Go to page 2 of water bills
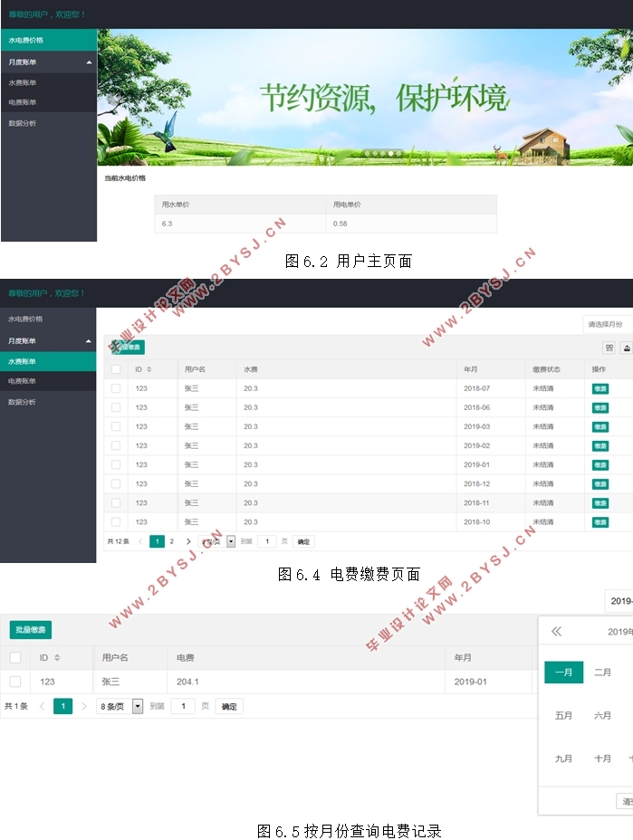This screenshot has width=633, height=840. click(171, 541)
